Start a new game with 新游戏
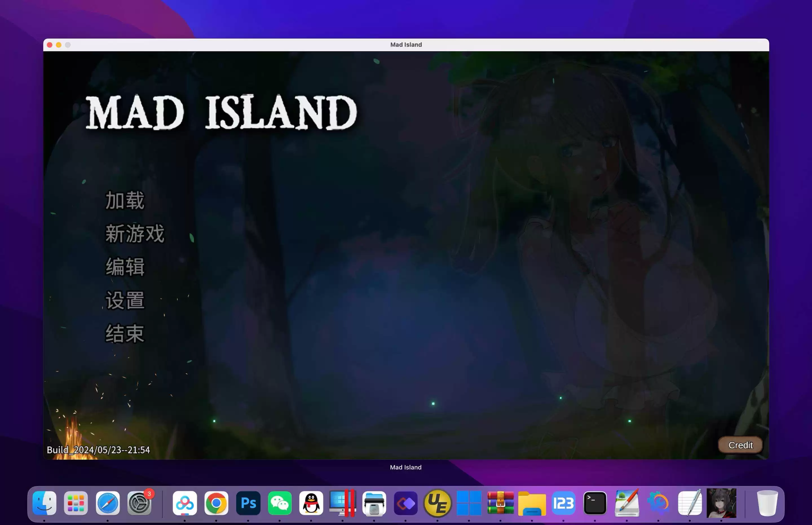 click(135, 233)
